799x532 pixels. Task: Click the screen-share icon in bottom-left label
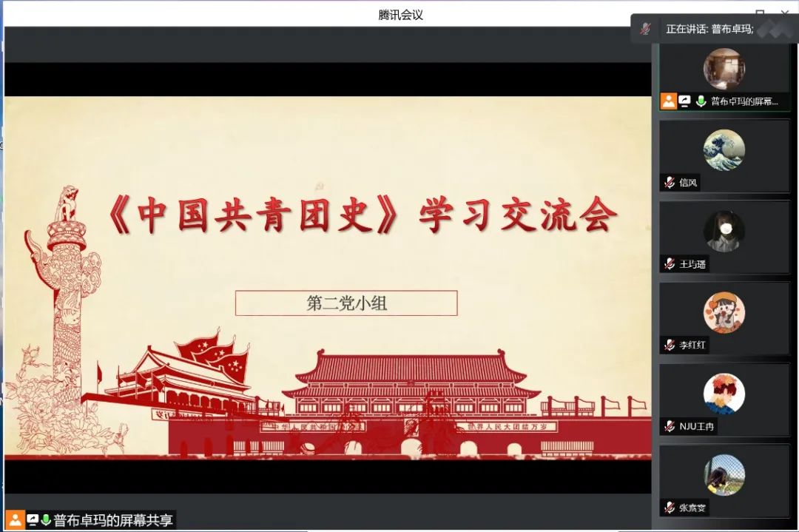click(33, 520)
